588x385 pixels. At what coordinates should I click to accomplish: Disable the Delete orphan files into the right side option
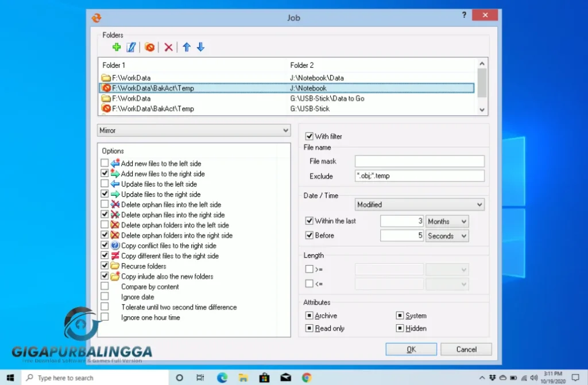(105, 215)
